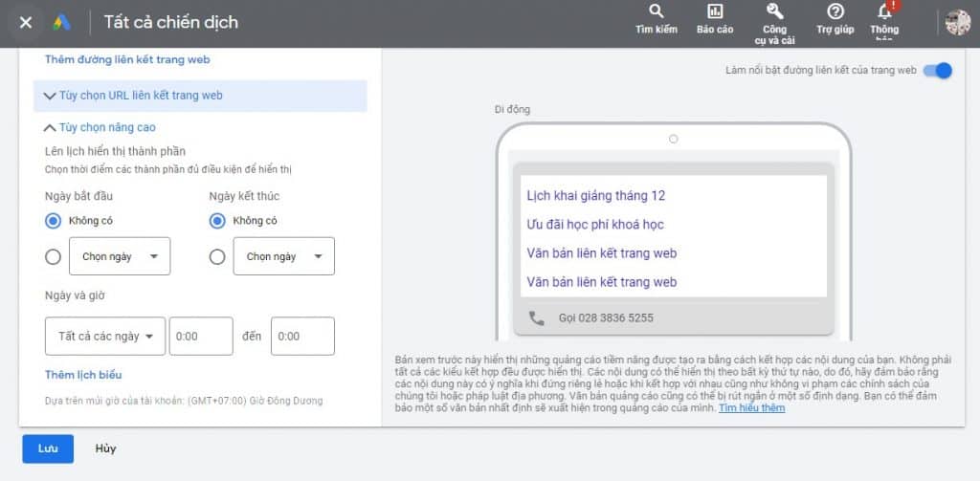Click Gọi 028 3836 5255 in preview
980x481 pixels.
[x=606, y=318]
